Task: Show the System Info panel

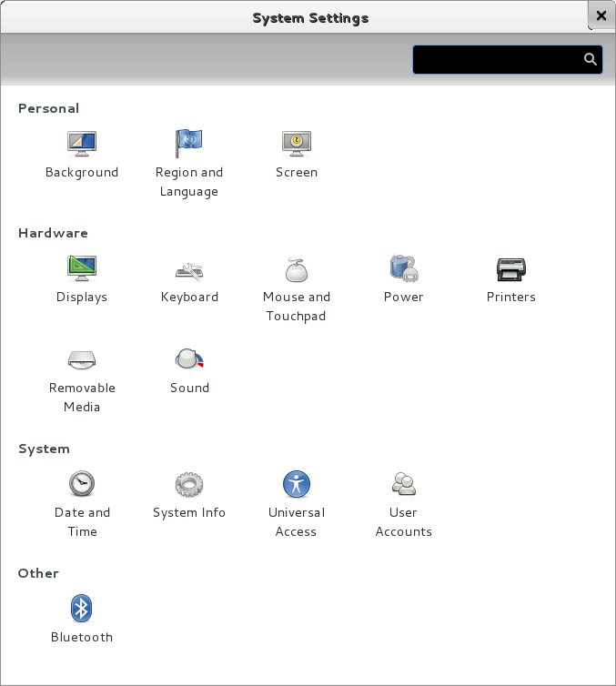Action: [188, 484]
